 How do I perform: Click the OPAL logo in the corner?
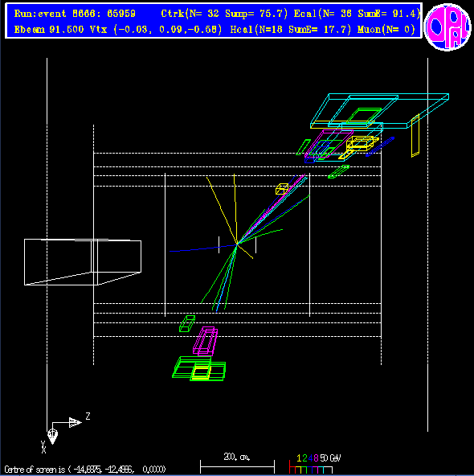pyautogui.click(x=447, y=27)
